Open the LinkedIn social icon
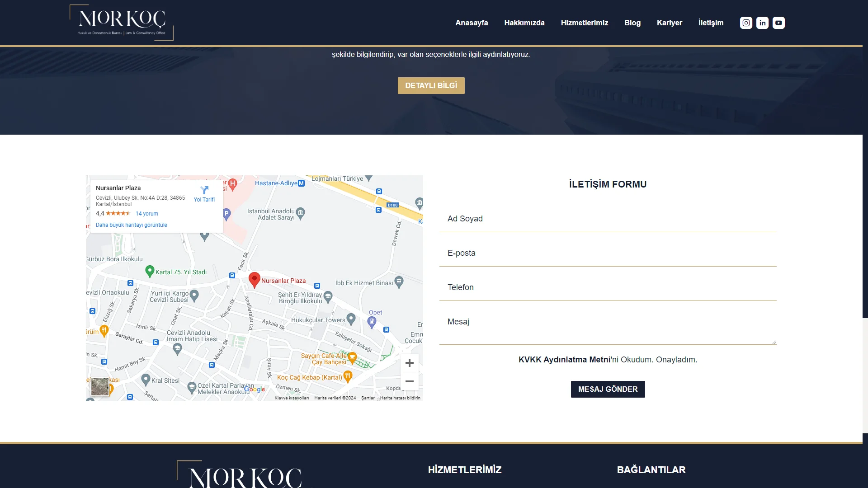The height and width of the screenshot is (488, 868). click(762, 23)
